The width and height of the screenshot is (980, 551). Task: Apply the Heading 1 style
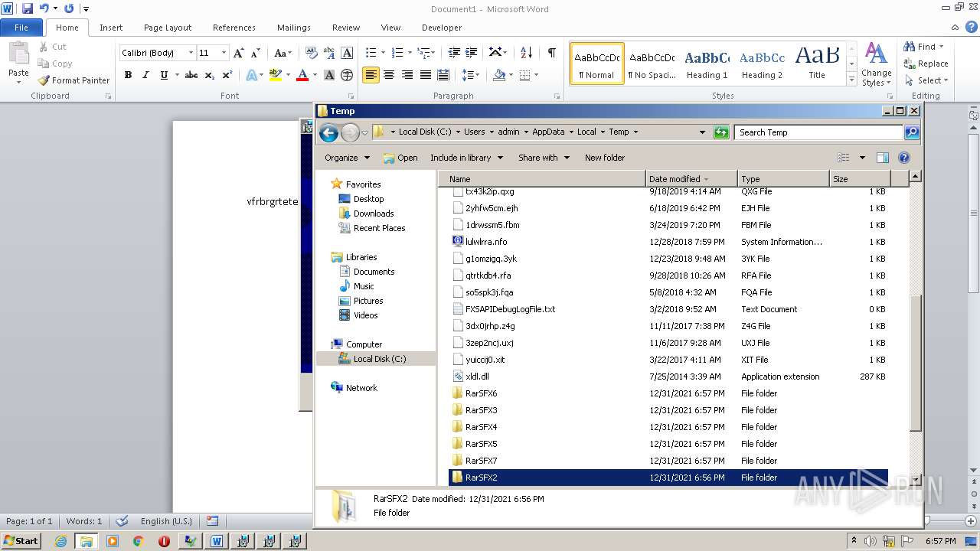point(707,63)
